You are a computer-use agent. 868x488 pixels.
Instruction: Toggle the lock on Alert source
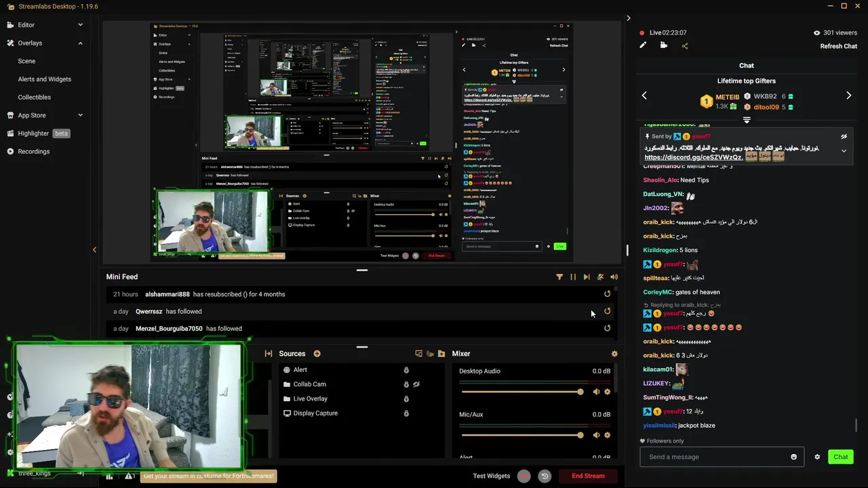pyautogui.click(x=406, y=370)
